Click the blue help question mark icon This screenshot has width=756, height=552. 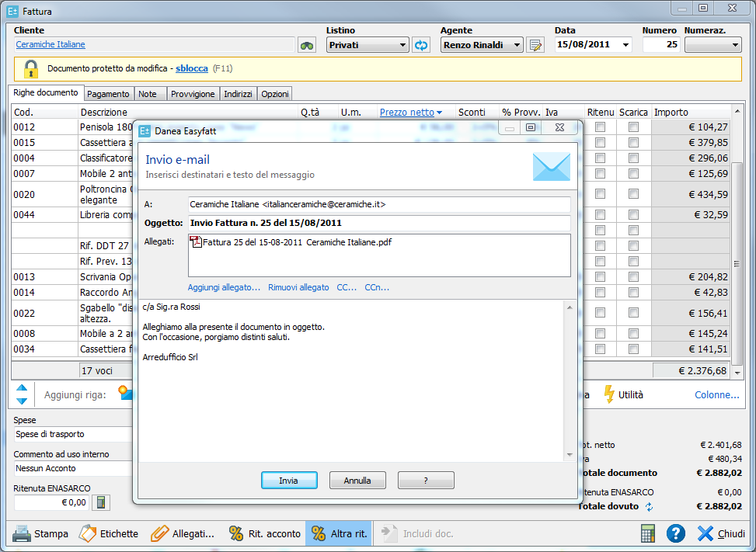tap(676, 533)
